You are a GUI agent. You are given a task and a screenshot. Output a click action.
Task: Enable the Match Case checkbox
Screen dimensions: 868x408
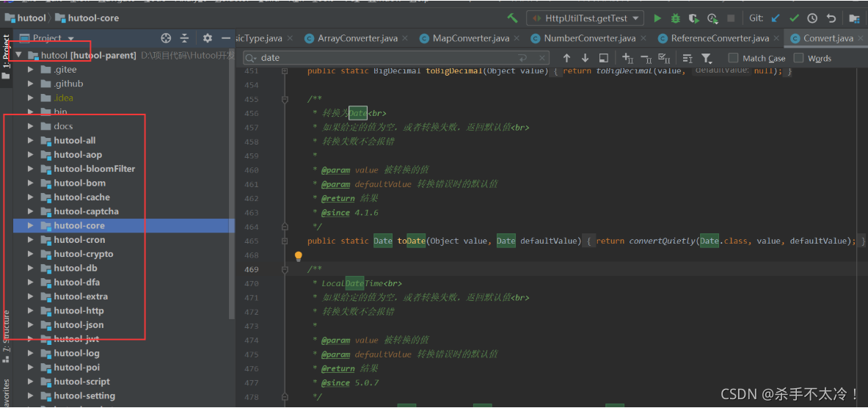tap(734, 58)
